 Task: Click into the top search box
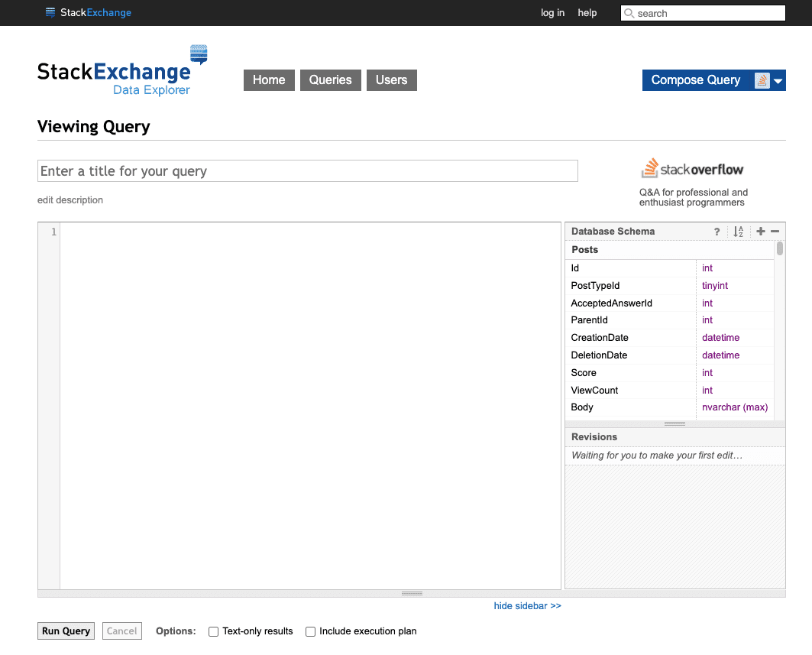[x=704, y=13]
